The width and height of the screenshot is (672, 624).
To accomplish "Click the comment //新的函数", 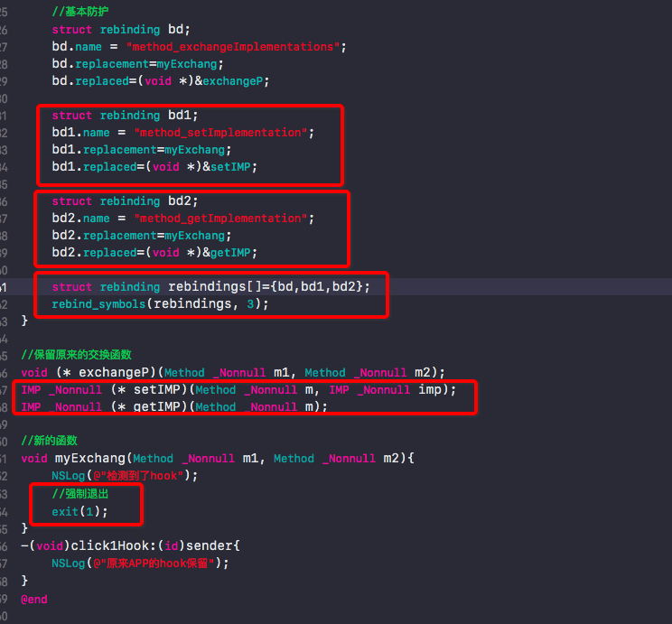I will (x=50, y=441).
